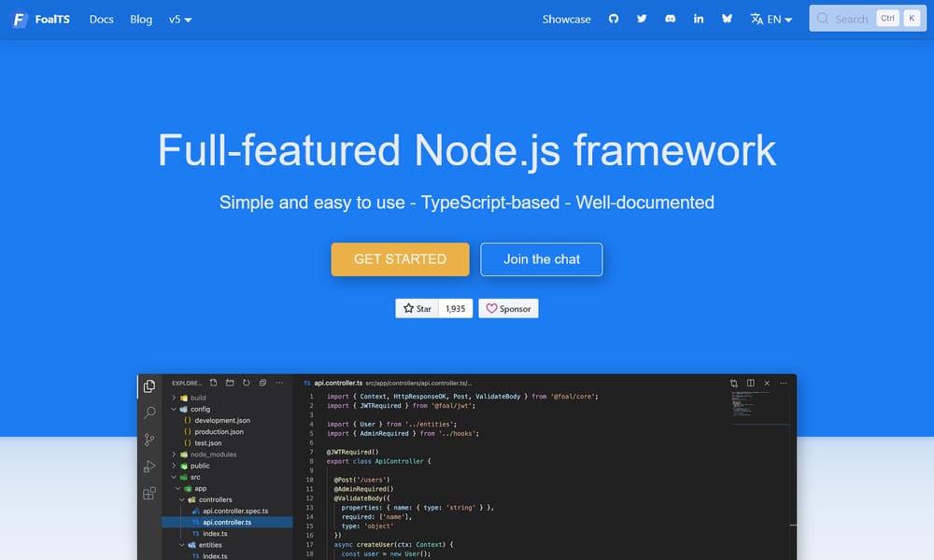
Task: Collapse the src folder in file tree
Action: [x=174, y=477]
